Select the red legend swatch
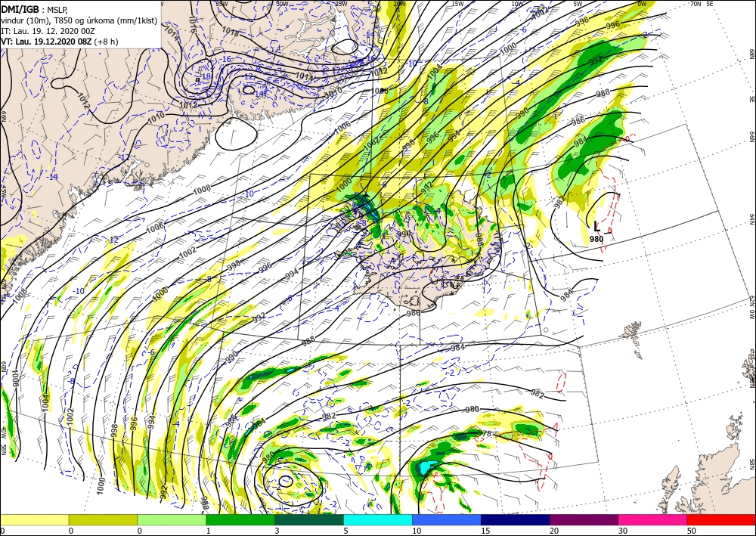Viewport: 756px width, 536px height. point(721,519)
